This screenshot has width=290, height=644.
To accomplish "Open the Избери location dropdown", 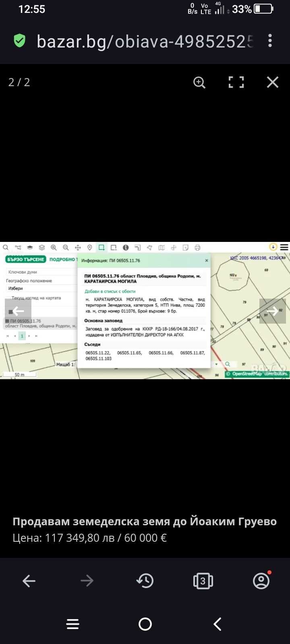I will [x=42, y=289].
